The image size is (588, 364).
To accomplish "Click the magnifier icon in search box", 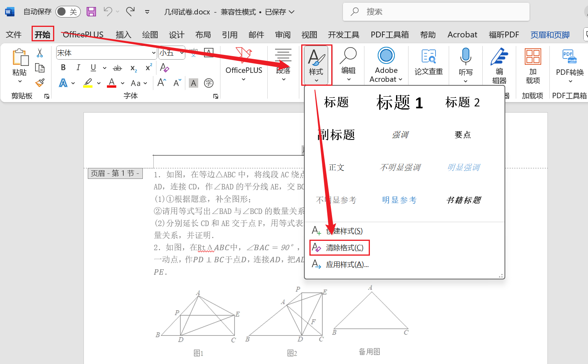I will click(355, 12).
